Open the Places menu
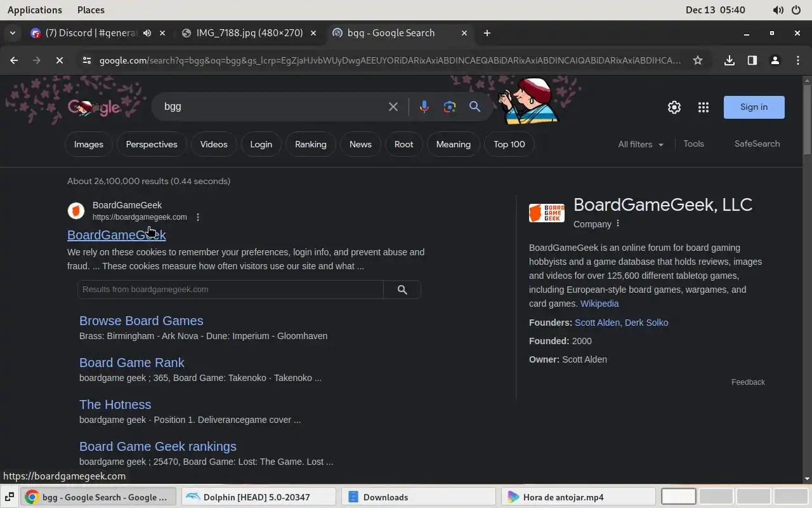 pyautogui.click(x=91, y=10)
